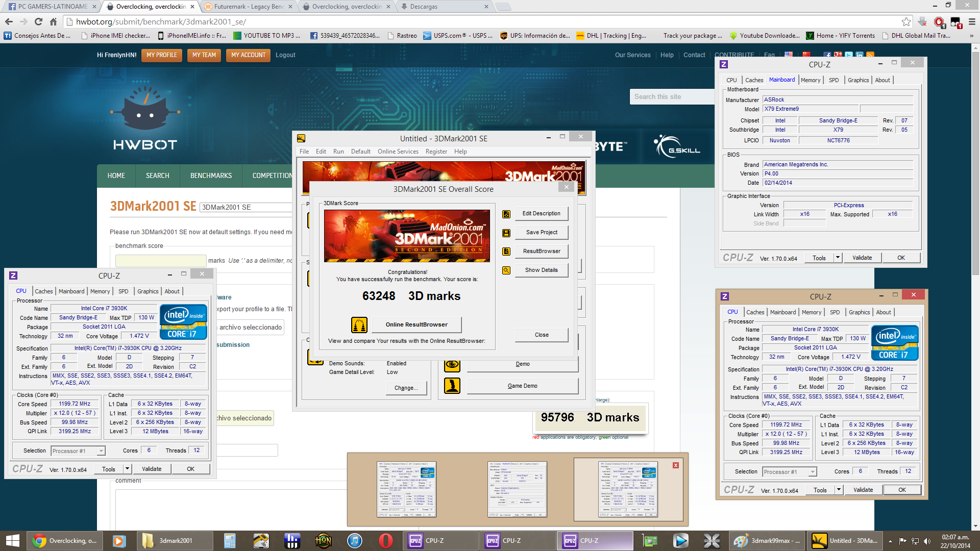Open the Processor #1 selection dropdown in the bottom-right CPU-Z window

(x=813, y=472)
